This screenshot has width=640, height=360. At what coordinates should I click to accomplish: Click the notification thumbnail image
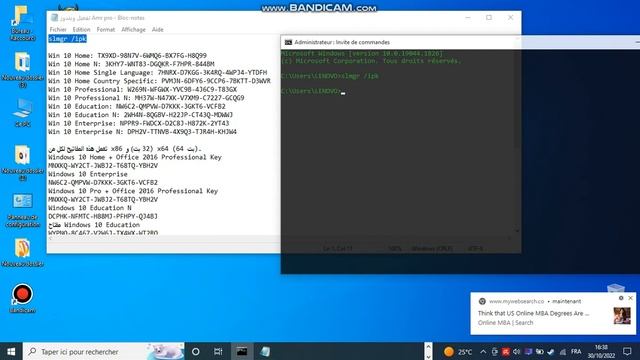click(622, 316)
